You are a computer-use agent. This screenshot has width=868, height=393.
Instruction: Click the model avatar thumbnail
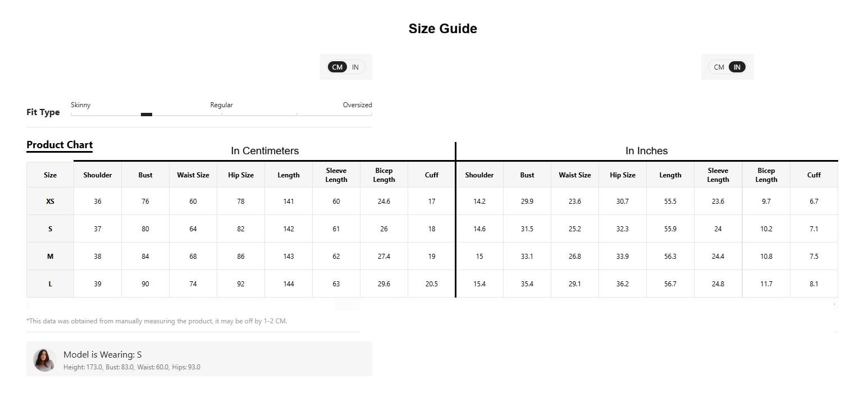tap(44, 360)
